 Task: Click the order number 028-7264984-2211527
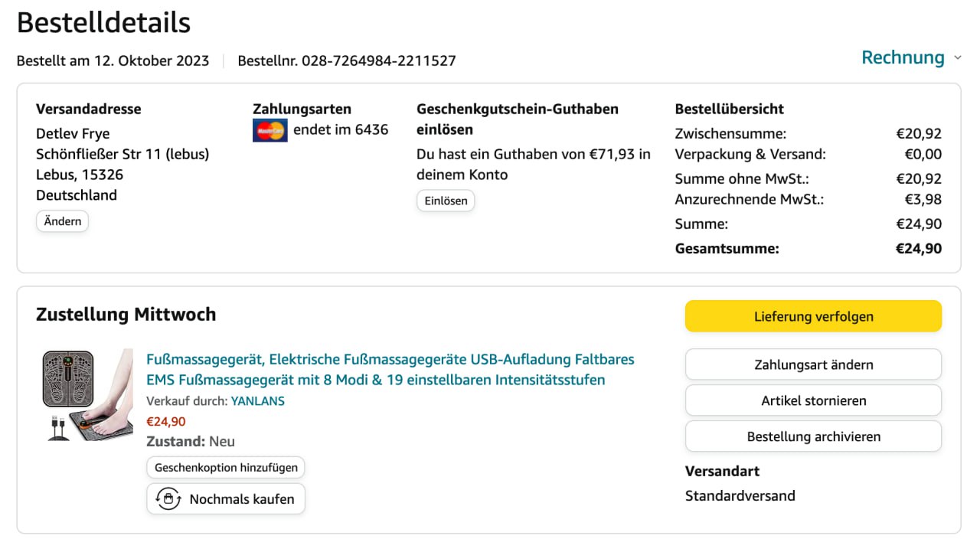pos(378,61)
